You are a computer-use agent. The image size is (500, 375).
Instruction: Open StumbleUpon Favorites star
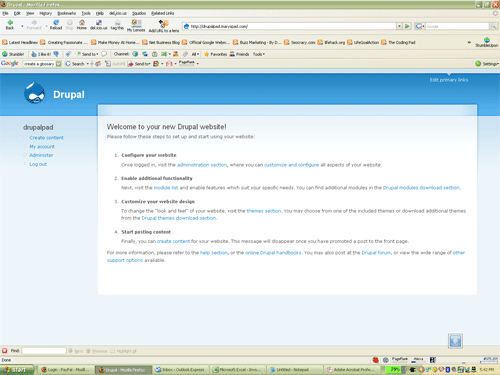[x=215, y=54]
